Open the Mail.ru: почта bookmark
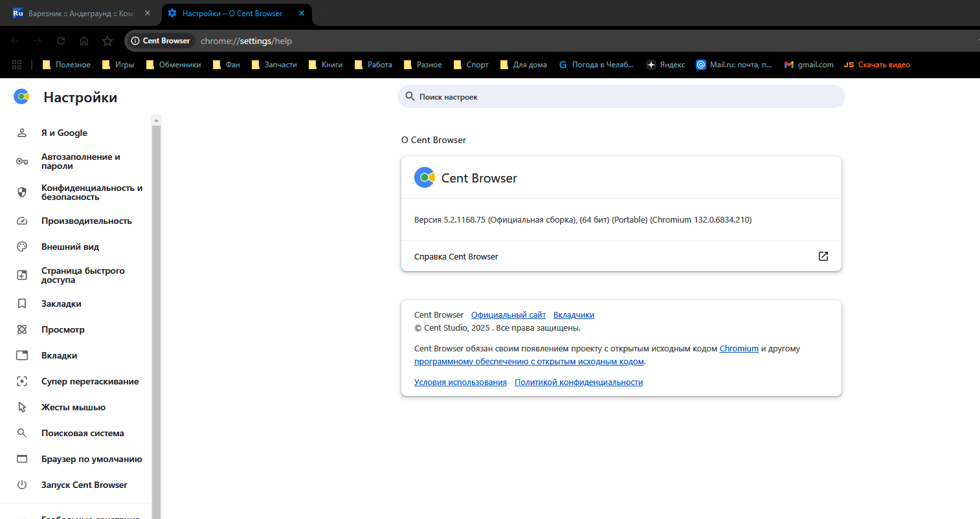Image resolution: width=980 pixels, height=519 pixels. click(734, 65)
